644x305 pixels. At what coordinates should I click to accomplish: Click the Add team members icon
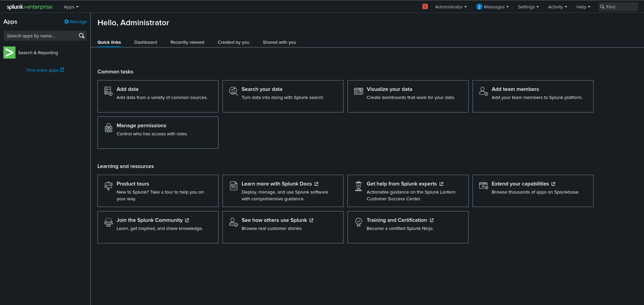483,91
